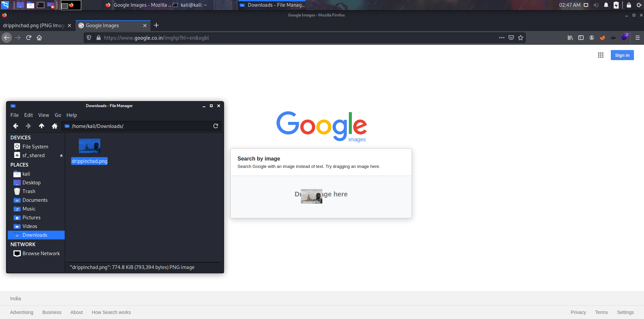Sign in to Google

[622, 55]
